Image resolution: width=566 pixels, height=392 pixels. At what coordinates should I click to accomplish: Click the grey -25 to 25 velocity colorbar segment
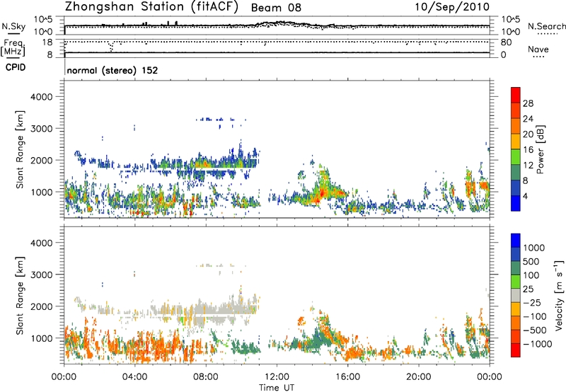(516, 295)
